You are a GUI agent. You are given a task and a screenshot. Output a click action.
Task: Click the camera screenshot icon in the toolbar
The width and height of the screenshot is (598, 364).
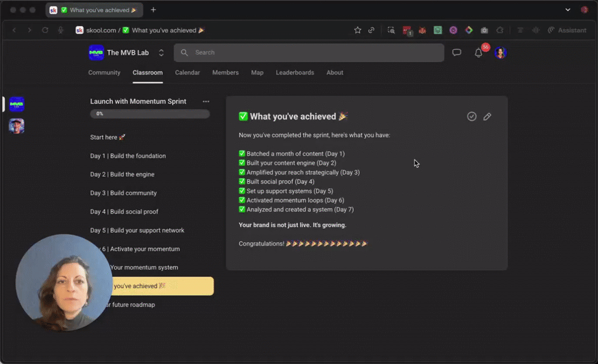pos(484,30)
